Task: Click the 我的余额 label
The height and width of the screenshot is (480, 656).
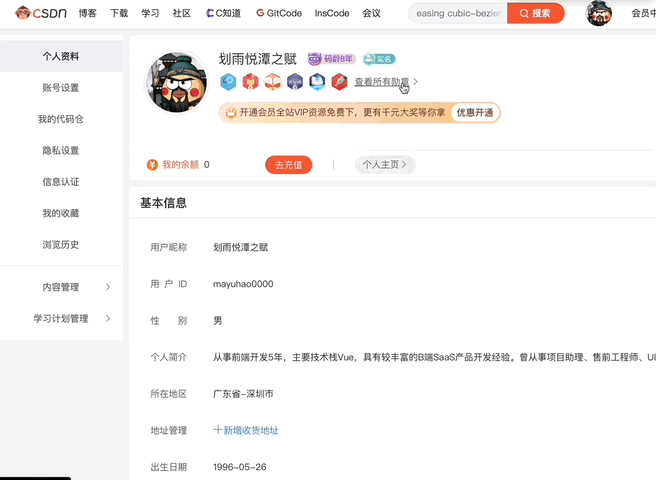Action: pos(180,165)
